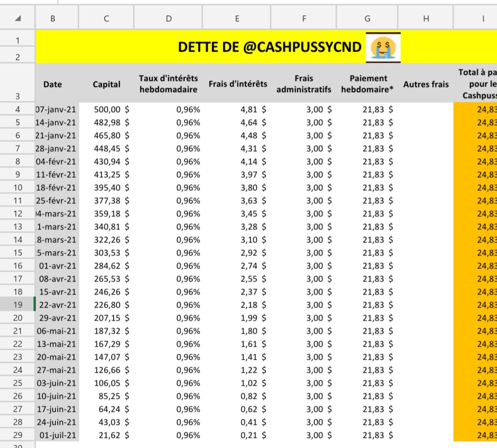497x448 pixels.
Task: Select the 06-mai-21 date cell
Action: coord(57,331)
